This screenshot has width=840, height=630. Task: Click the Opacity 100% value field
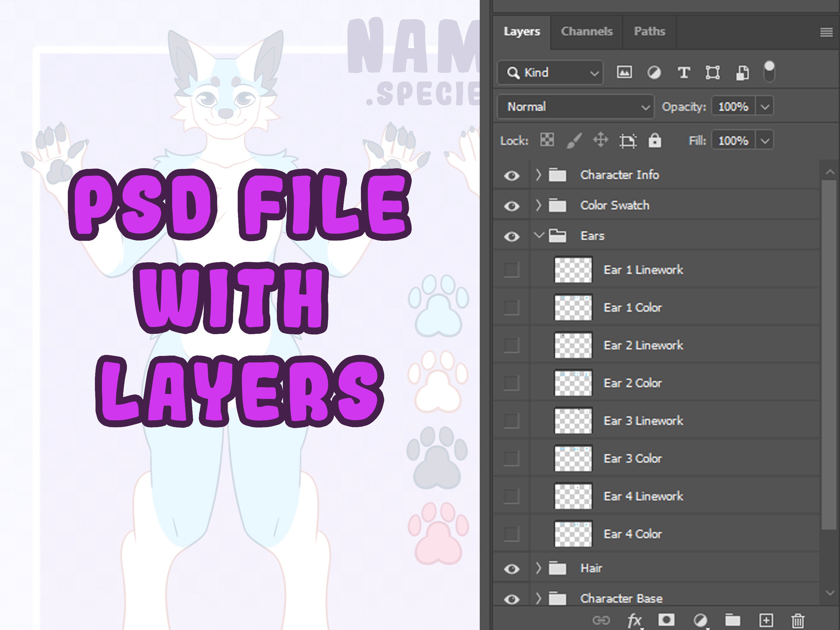733,107
